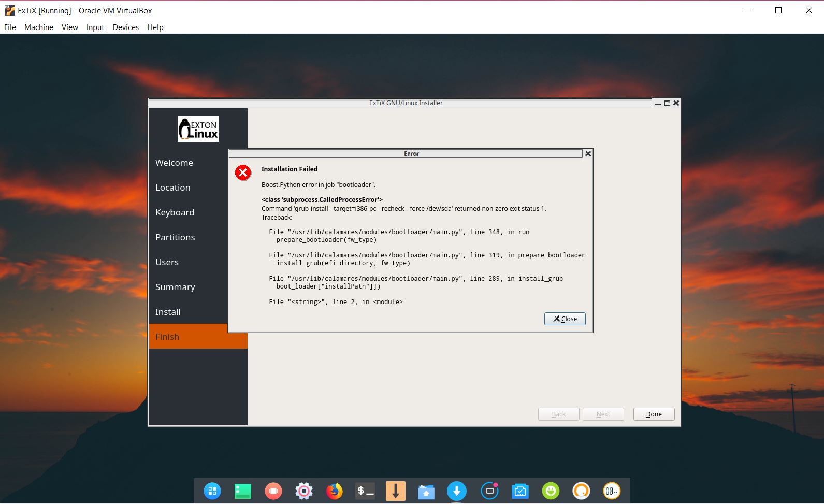
Task: Launch Firefox from the dock
Action: (x=335, y=491)
